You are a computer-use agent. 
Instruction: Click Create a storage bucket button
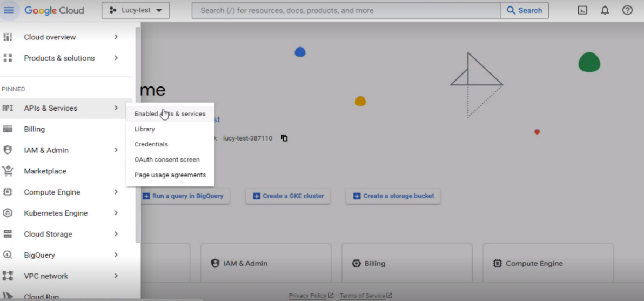pos(393,196)
